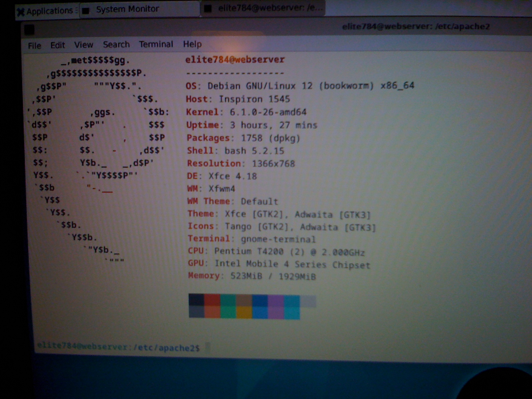Click the Host line reading Inspiron 1545
Image resolution: width=532 pixels, height=399 pixels.
(x=238, y=99)
